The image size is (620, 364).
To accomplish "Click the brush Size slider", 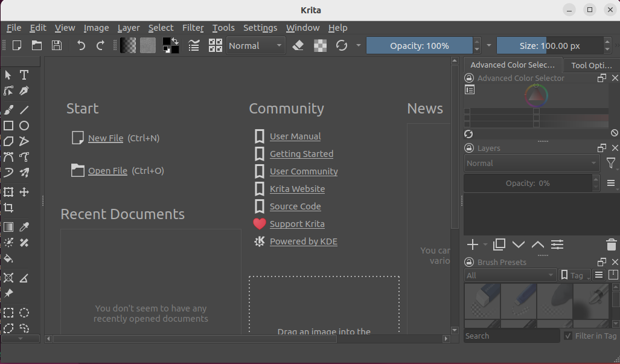I will [x=550, y=45].
